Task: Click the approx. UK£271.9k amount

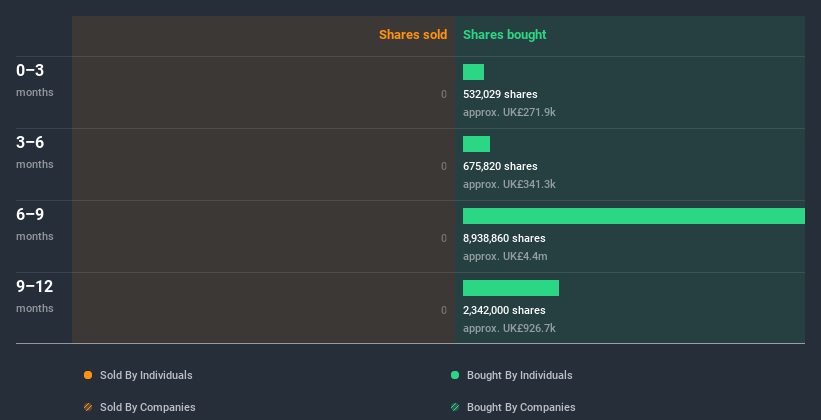Action: coord(509,112)
